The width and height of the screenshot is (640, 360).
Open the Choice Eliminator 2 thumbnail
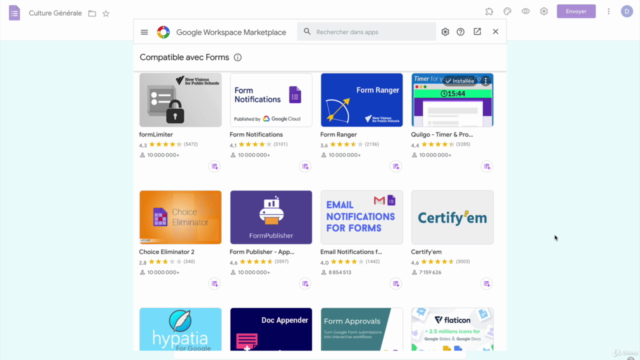click(180, 217)
